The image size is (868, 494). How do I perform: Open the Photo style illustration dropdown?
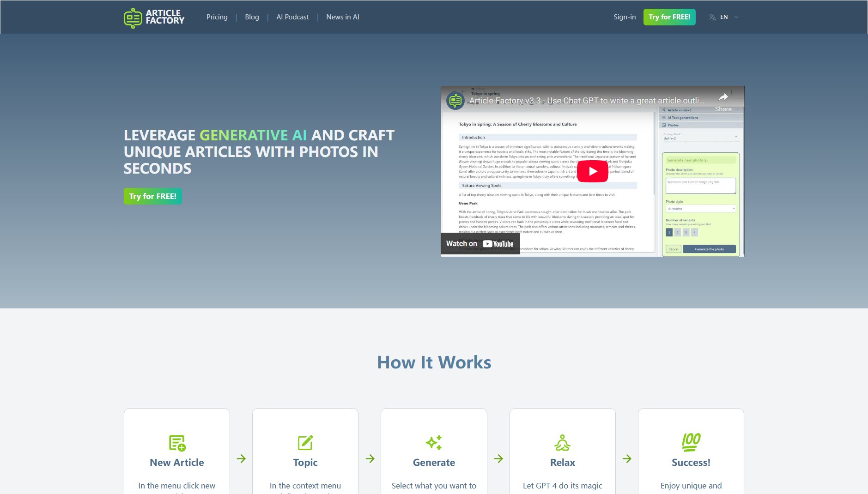[x=700, y=209]
